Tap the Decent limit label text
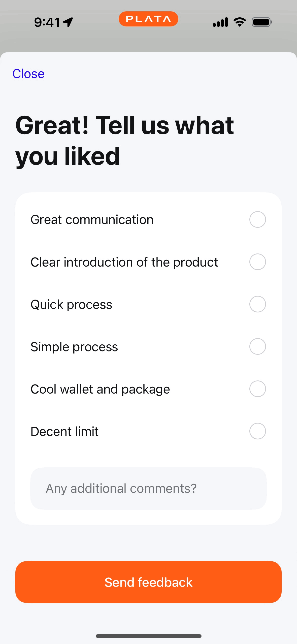Viewport: 297px width, 644px height. 64,432
